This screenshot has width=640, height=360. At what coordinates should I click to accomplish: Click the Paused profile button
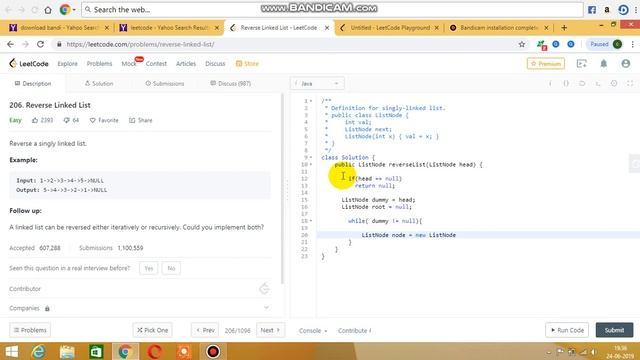(606, 44)
